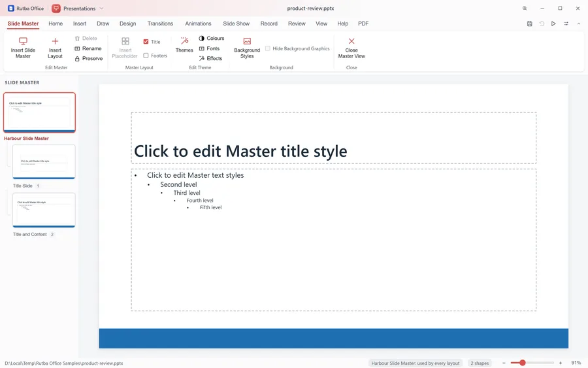588x368 pixels.
Task: Open the Home tab
Action: [56, 24]
